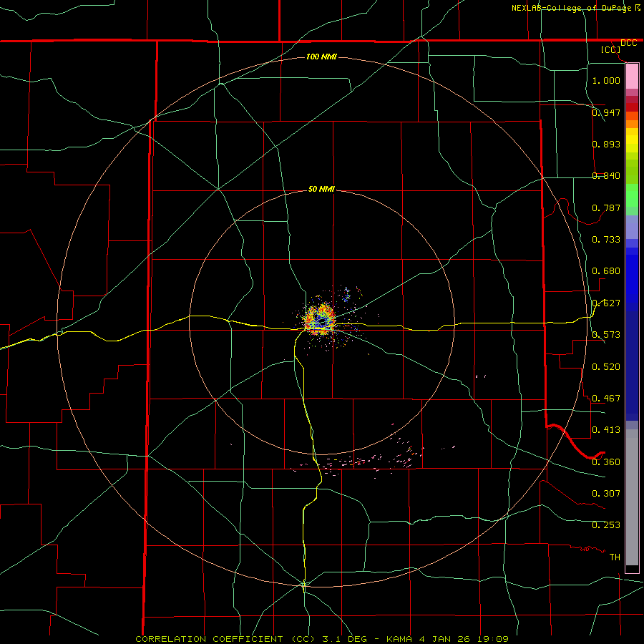Viewport: 644px width, 644px height.
Task: Click the 0.947 legend value
Action: point(606,112)
